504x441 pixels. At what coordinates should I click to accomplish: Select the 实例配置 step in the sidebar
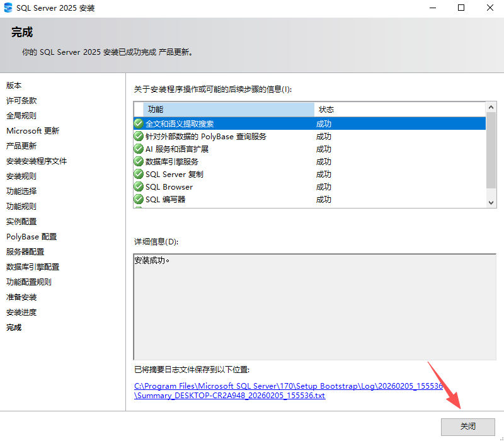(x=21, y=221)
